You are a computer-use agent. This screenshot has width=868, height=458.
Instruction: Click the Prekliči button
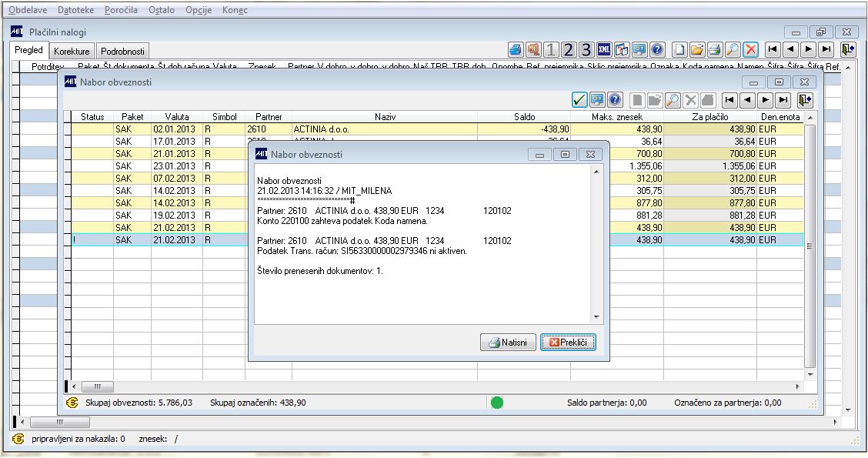tap(568, 343)
